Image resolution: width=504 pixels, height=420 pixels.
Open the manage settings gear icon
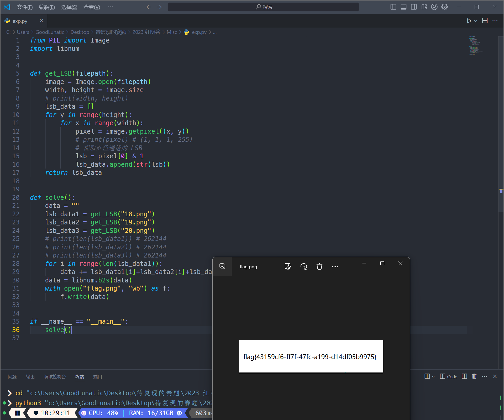[x=445, y=7]
